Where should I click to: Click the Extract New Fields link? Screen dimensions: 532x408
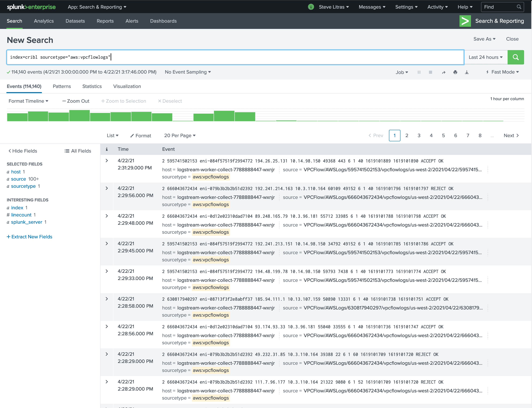tap(29, 237)
